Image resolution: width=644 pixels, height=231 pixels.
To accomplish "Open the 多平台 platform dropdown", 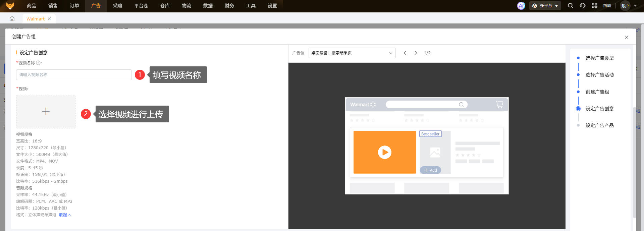I will pos(545,6).
